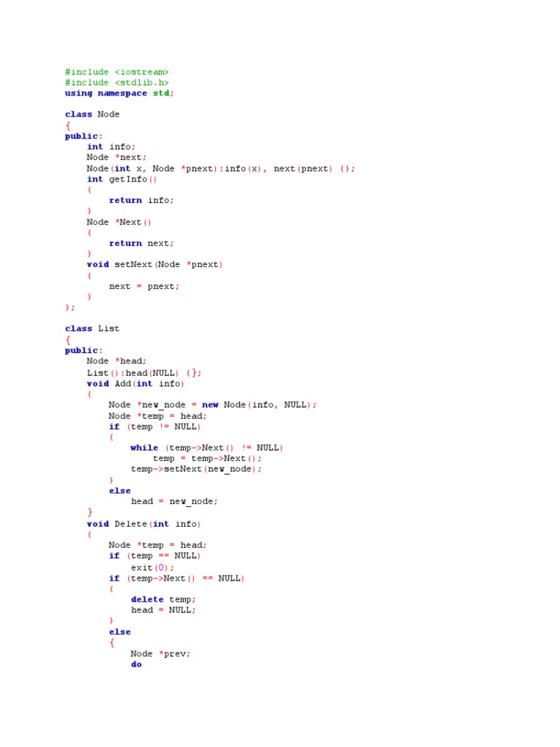Viewport: 560px width, 747px height.
Task: Click the 'class List' declaration
Action: [93, 329]
